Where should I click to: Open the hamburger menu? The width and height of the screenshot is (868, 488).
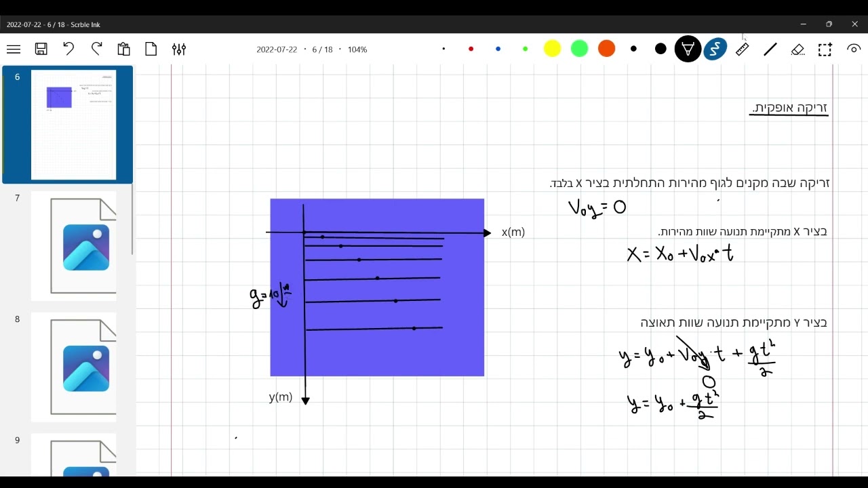(x=14, y=49)
